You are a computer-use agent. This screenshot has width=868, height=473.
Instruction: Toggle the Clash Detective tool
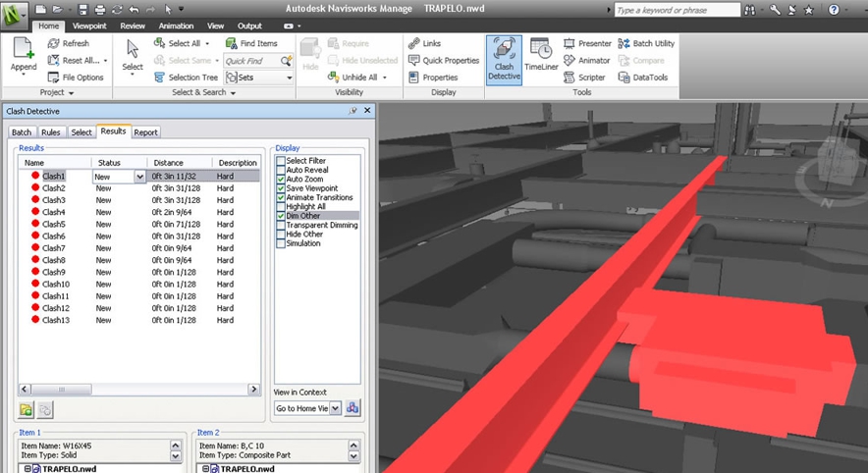click(504, 60)
